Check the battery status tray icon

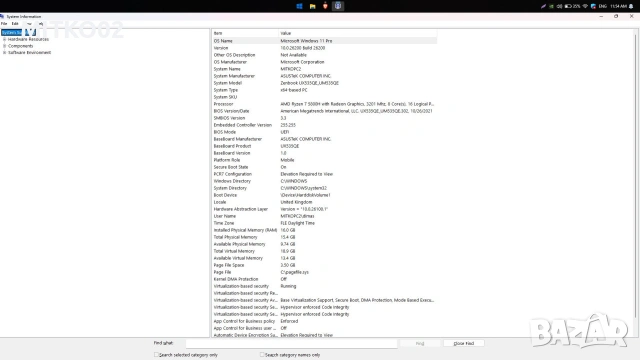pos(572,6)
